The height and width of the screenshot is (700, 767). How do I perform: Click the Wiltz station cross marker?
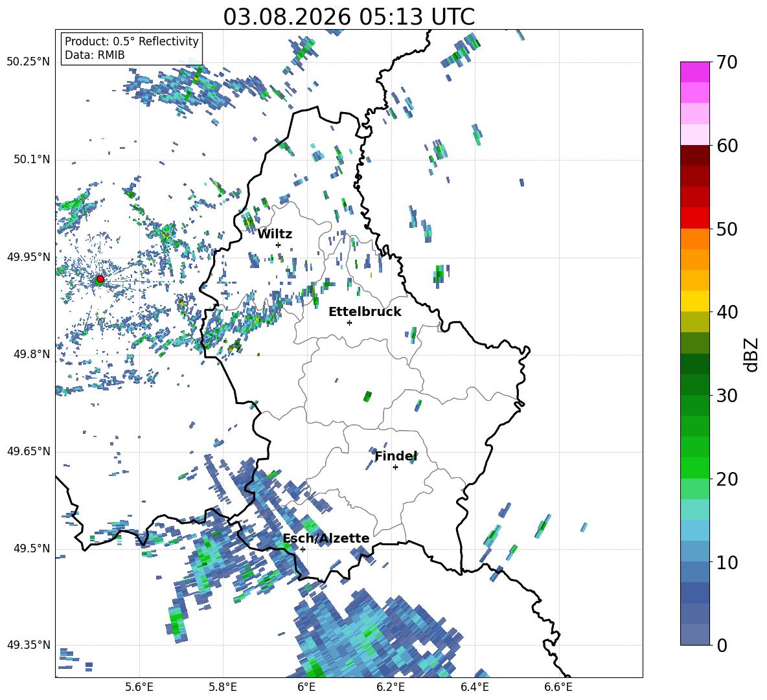click(x=279, y=245)
